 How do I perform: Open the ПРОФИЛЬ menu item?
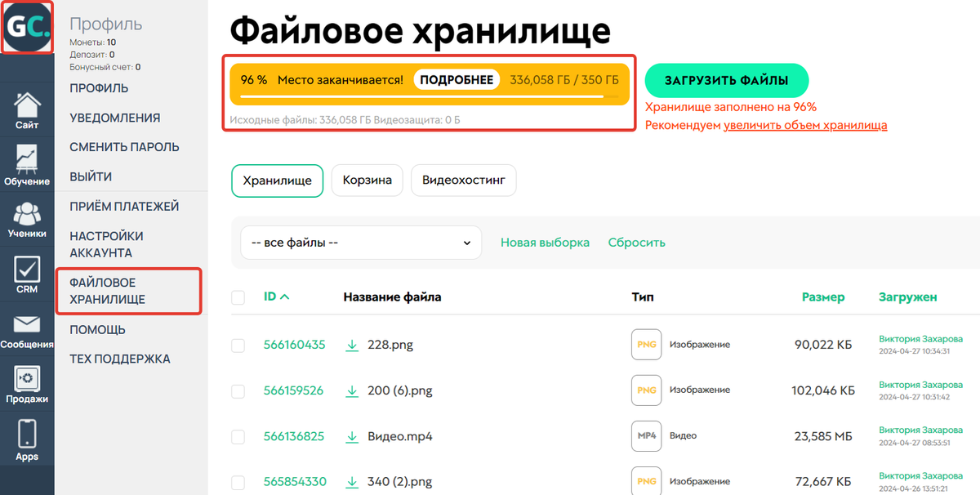tap(99, 88)
